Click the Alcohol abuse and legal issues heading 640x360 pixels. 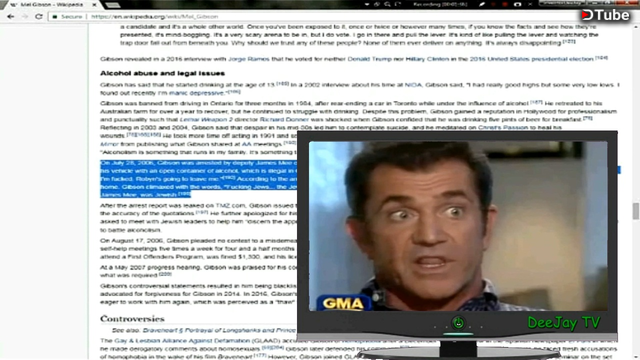coord(162,73)
